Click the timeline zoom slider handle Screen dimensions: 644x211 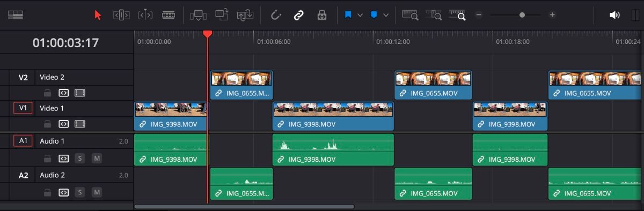pos(522,15)
